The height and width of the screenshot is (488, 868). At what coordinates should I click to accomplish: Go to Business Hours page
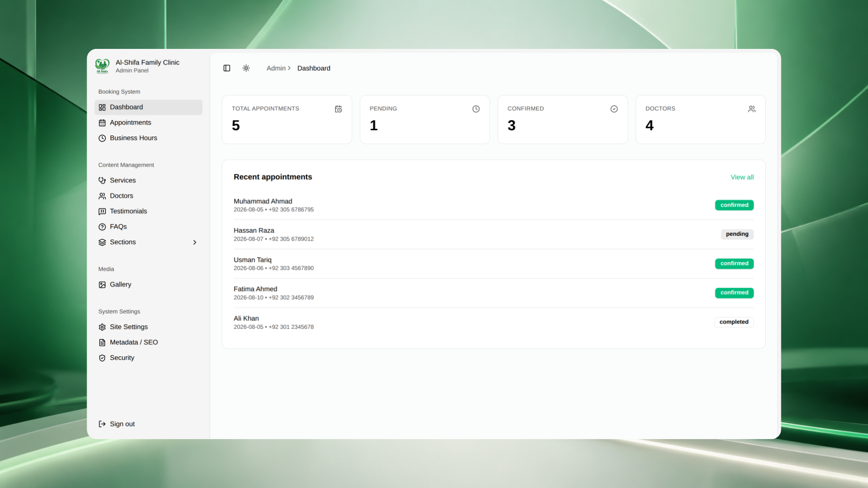tap(148, 138)
